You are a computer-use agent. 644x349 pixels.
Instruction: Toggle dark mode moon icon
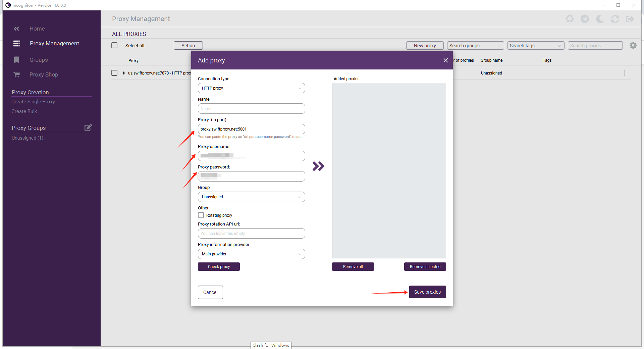600,19
